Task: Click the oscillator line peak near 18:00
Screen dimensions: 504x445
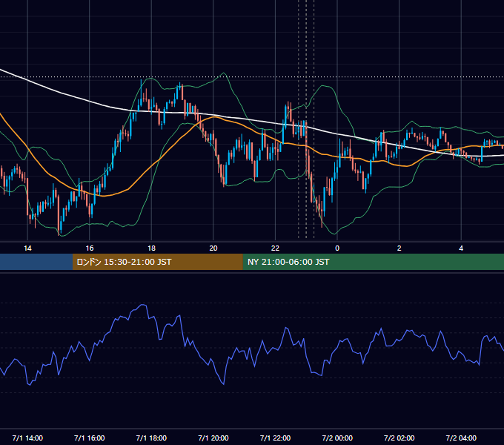Action: click(x=143, y=305)
